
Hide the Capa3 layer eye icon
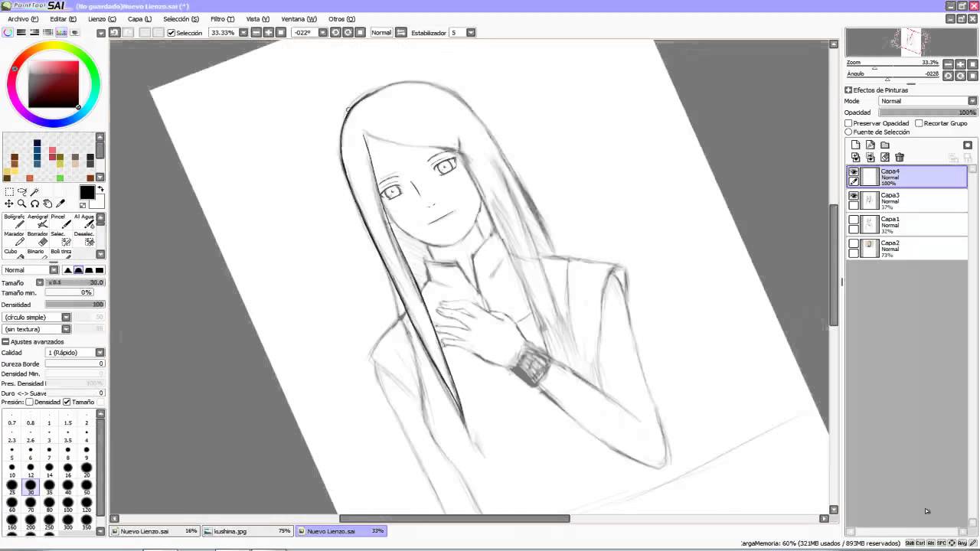[854, 196]
